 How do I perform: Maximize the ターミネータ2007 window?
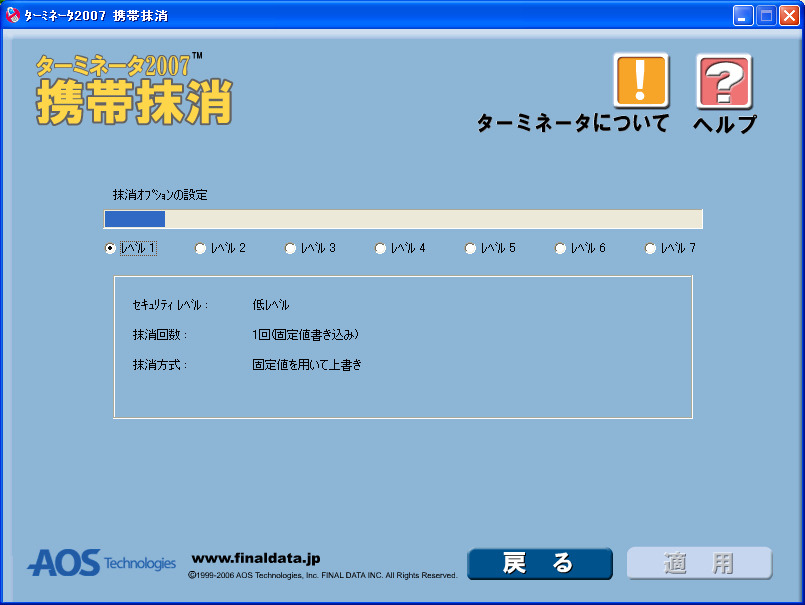(x=766, y=16)
